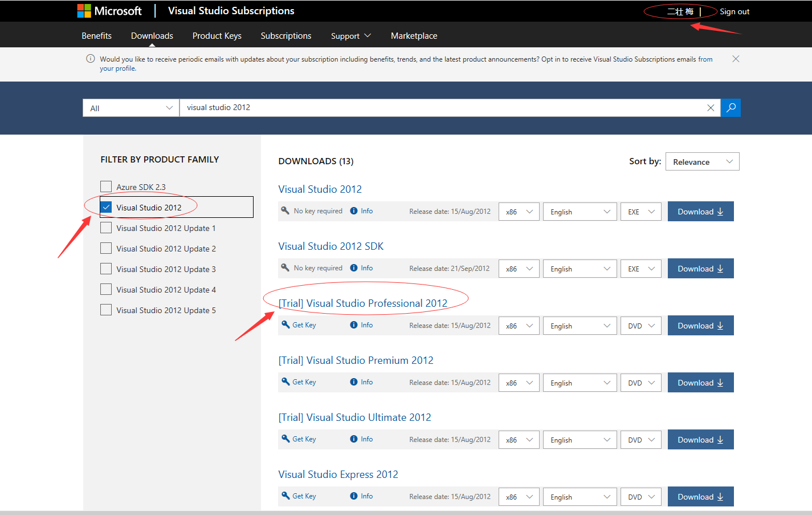Image resolution: width=812 pixels, height=515 pixels.
Task: Click inside the search input field
Action: click(399, 107)
